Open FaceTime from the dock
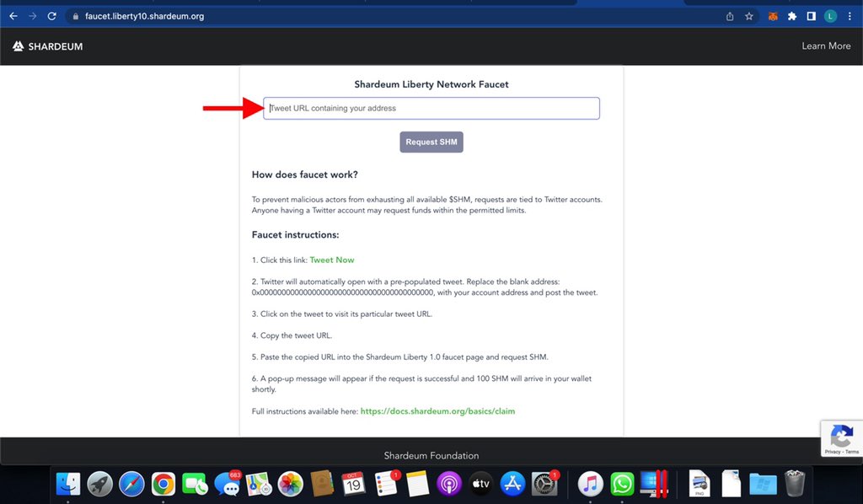 (195, 484)
